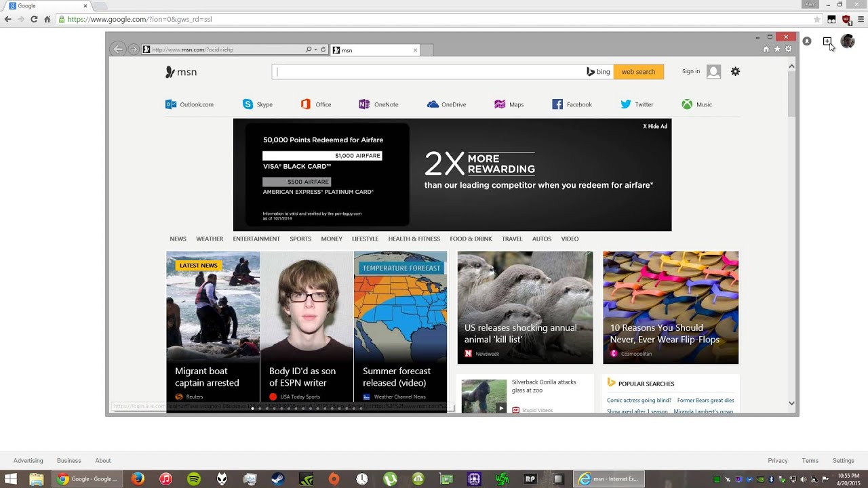Open the WEATHER section

tap(210, 239)
